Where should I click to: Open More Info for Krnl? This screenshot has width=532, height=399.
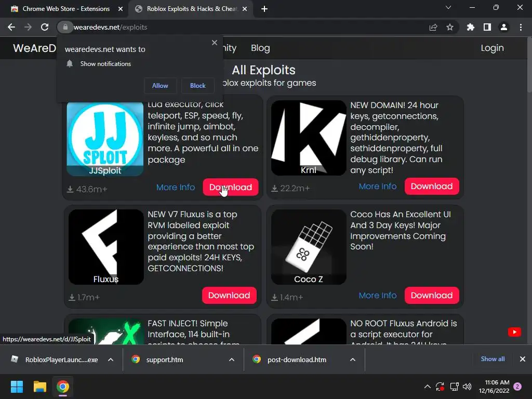378,186
